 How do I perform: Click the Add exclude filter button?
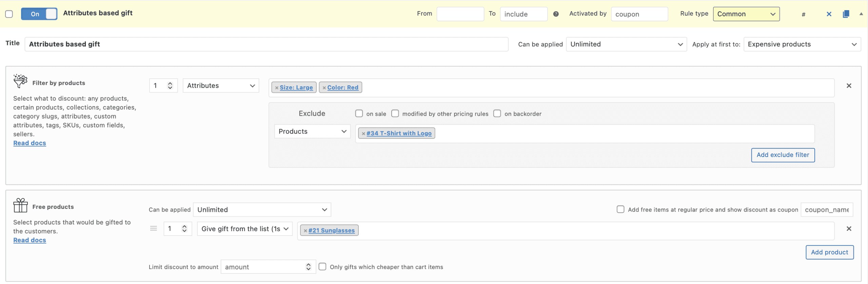783,155
